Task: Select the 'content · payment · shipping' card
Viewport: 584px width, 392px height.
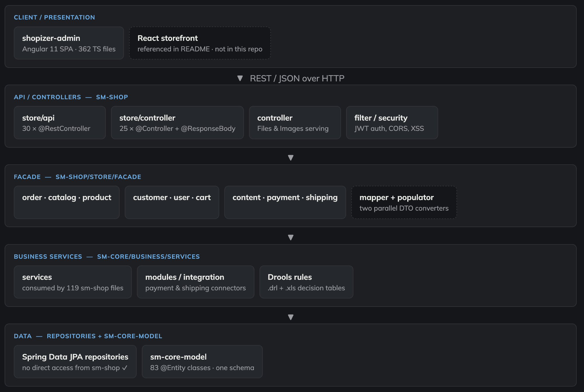Action: click(x=285, y=202)
